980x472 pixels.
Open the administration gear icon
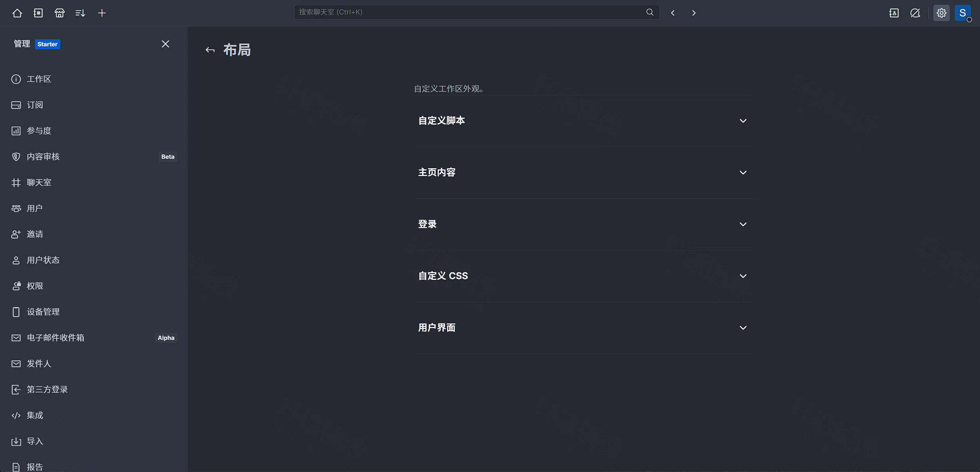[941, 13]
